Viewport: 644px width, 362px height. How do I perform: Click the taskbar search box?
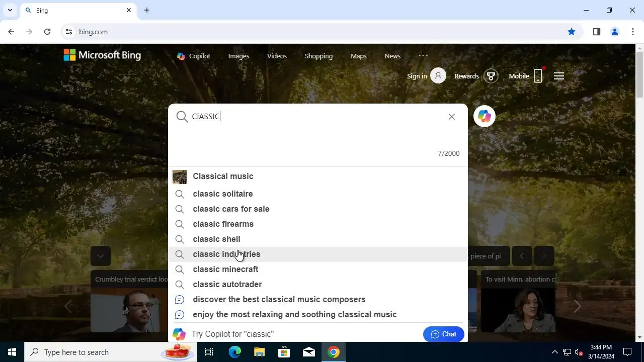tap(110, 352)
